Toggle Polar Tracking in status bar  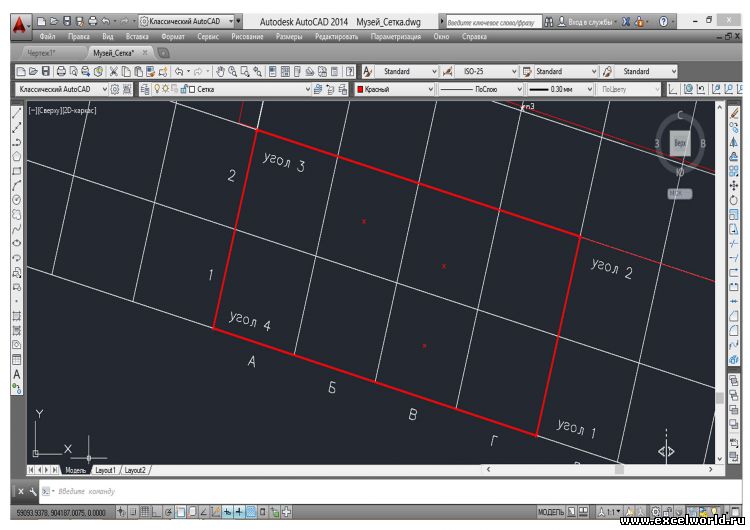168,512
